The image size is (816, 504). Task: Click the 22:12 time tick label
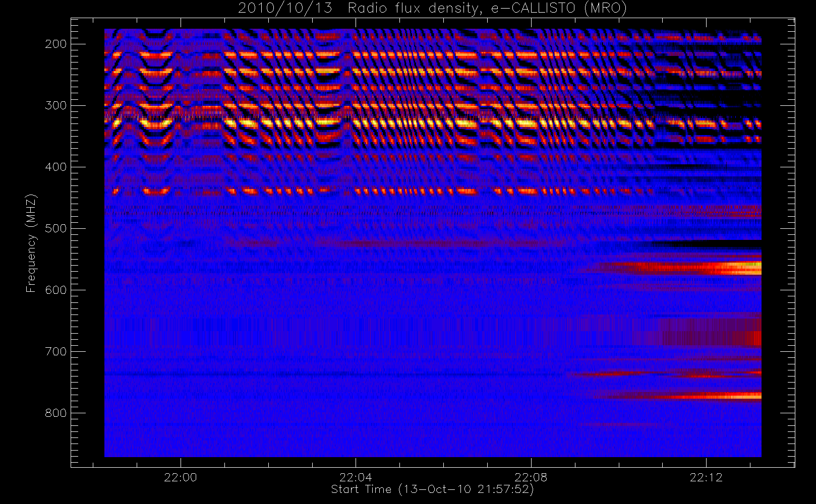(706, 477)
